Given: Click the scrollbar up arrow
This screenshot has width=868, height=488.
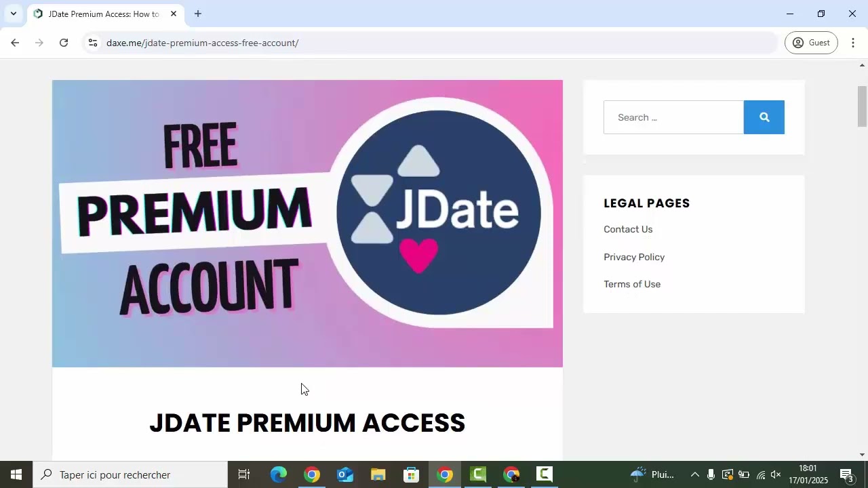Looking at the screenshot, I should click(x=863, y=65).
